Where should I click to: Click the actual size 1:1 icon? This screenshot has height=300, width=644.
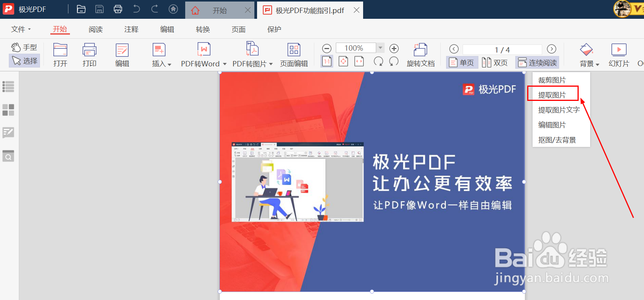tap(327, 61)
